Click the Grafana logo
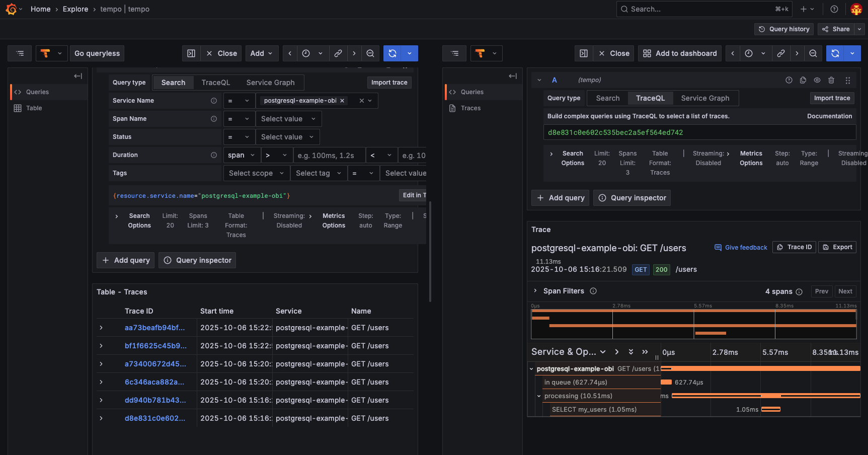 (11, 9)
